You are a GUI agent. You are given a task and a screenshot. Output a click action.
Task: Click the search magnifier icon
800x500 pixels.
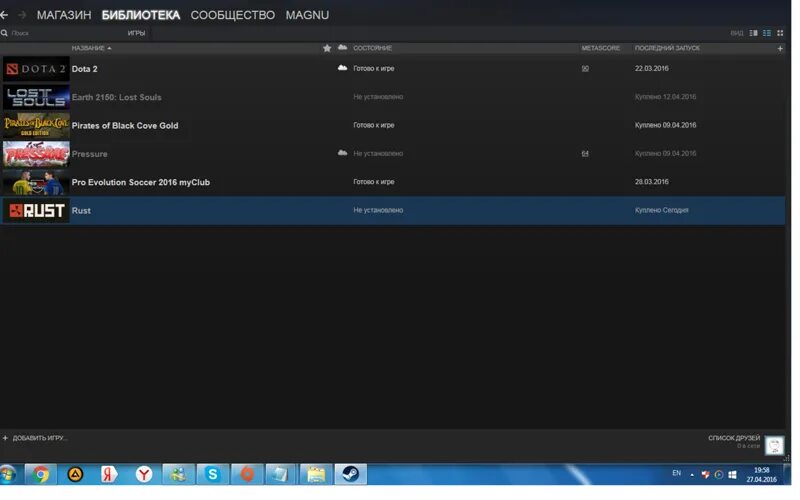click(x=4, y=33)
